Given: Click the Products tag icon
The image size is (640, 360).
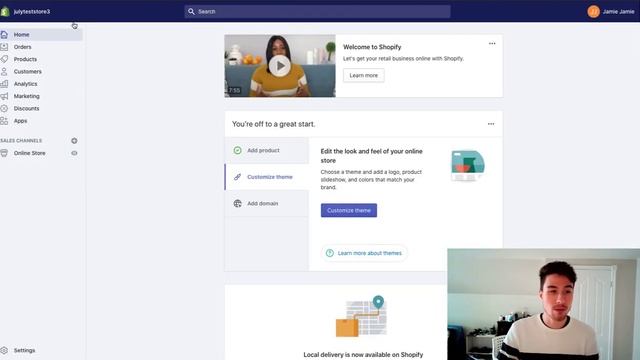Looking at the screenshot, I should [x=4, y=59].
